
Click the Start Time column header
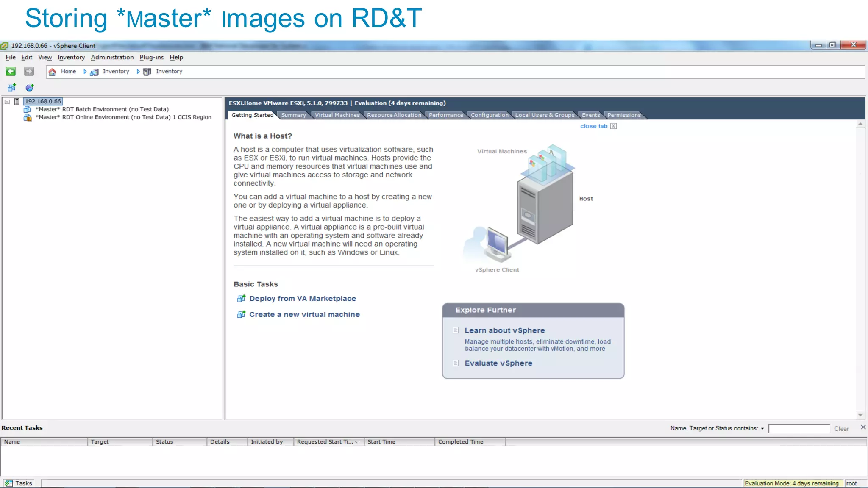(x=400, y=442)
